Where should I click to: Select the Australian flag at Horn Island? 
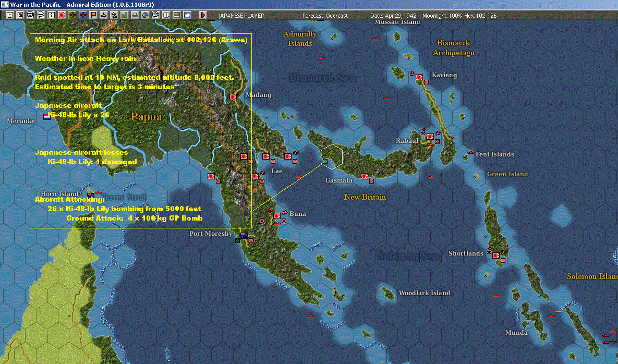click(x=91, y=196)
